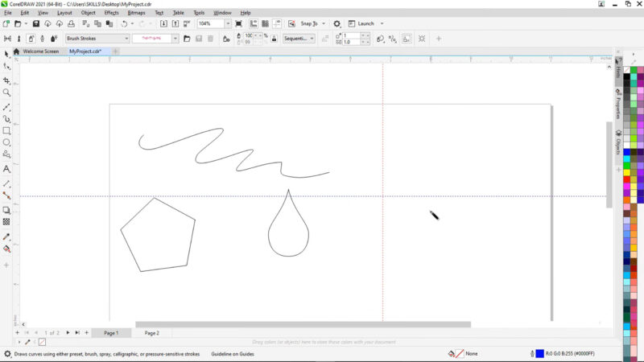Click the Print icon
644x362 pixels.
[71, 24]
